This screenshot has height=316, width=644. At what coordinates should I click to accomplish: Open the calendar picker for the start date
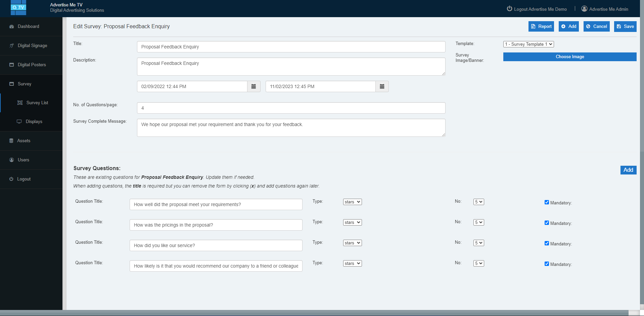(x=254, y=86)
